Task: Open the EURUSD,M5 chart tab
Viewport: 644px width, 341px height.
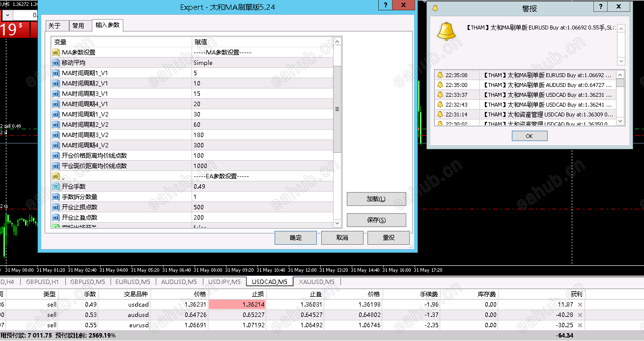Action: [133, 282]
